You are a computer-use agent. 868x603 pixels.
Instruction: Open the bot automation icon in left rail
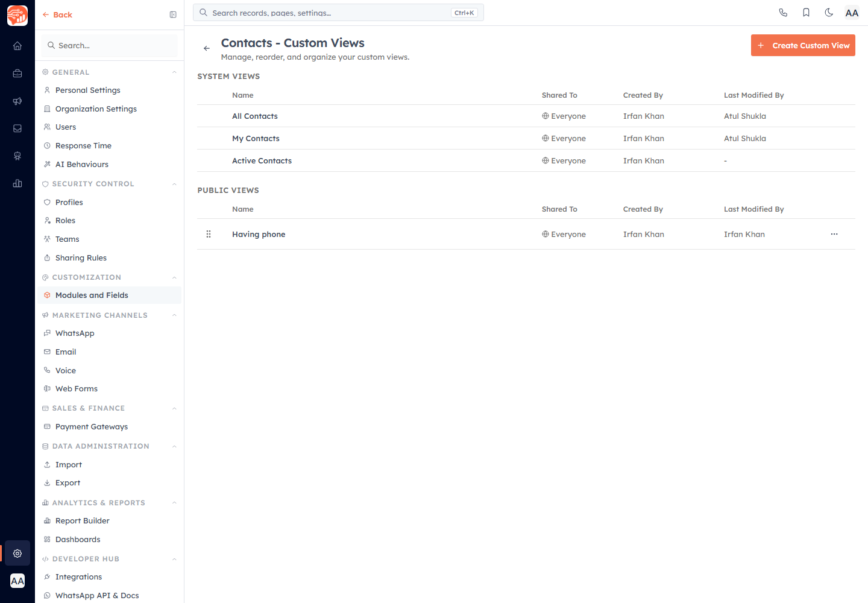pos(17,156)
